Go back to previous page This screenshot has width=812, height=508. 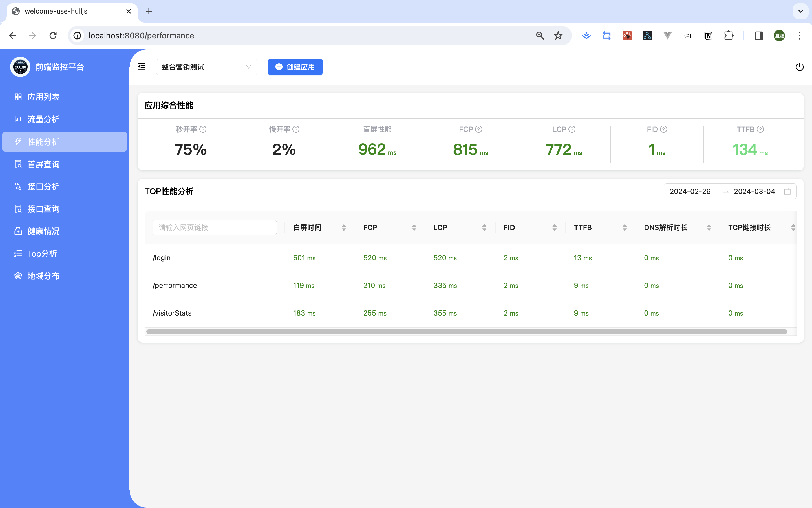coord(13,35)
